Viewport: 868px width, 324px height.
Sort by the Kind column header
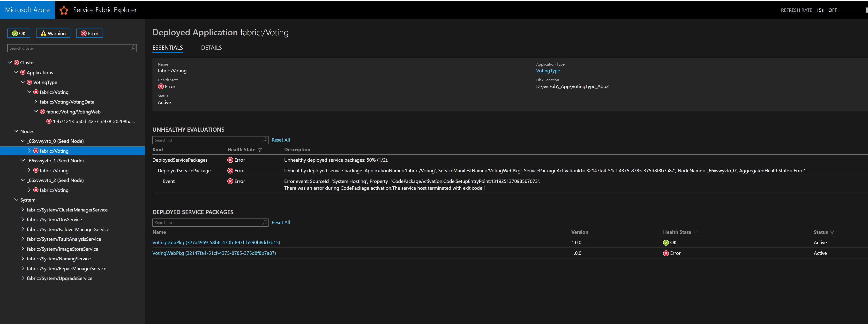pyautogui.click(x=157, y=149)
